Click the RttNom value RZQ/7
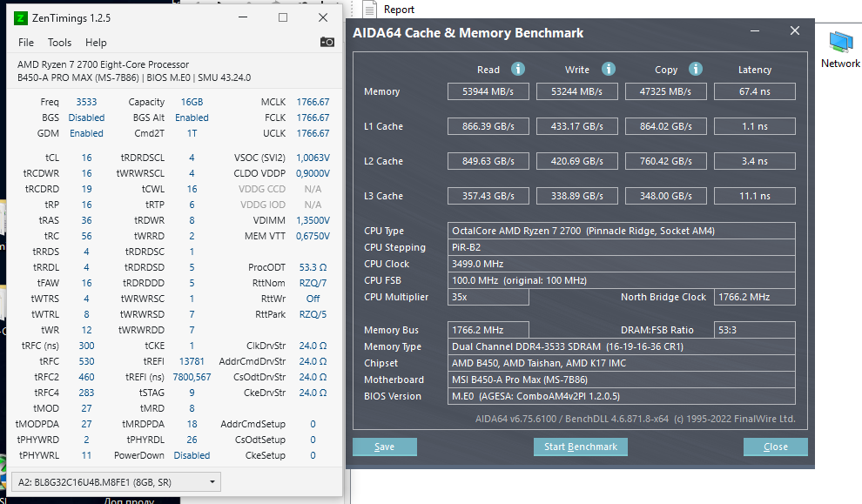Screen dimensions: 862x504 tap(313, 283)
